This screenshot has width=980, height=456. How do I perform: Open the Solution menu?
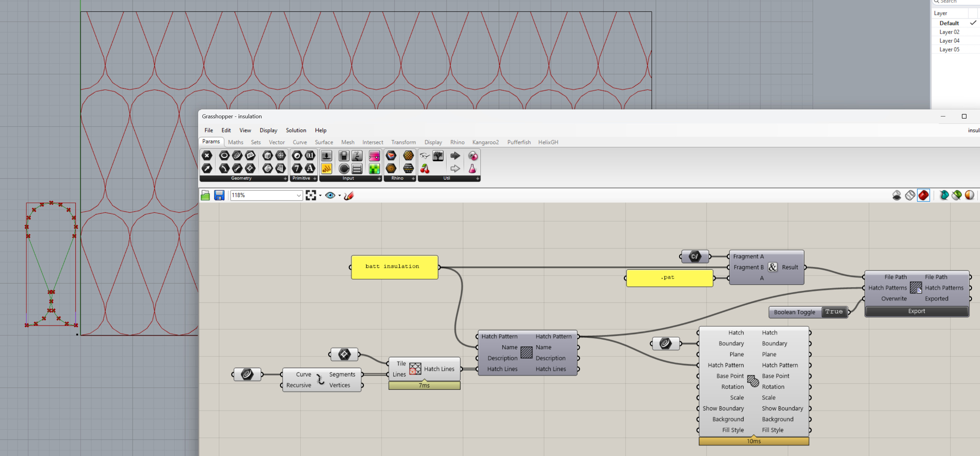tap(296, 130)
